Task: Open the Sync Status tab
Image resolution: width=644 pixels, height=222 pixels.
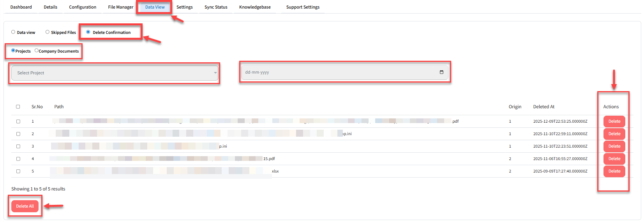Action: tap(216, 7)
